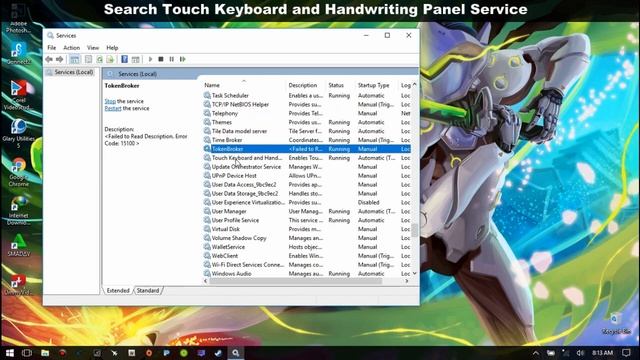This screenshot has height=360, width=640.
Task: Click the Export List toolbar icon
Action: (x=110, y=59)
